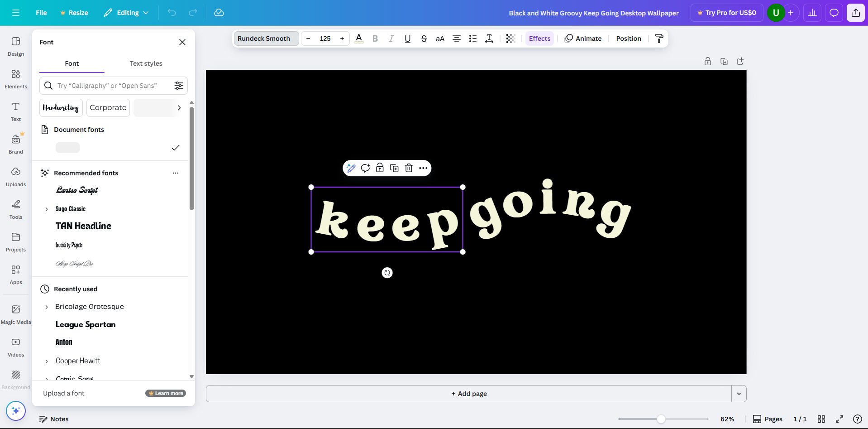Click the Try Pro for US$0 button
Screen dimensions: 868x429
726,13
